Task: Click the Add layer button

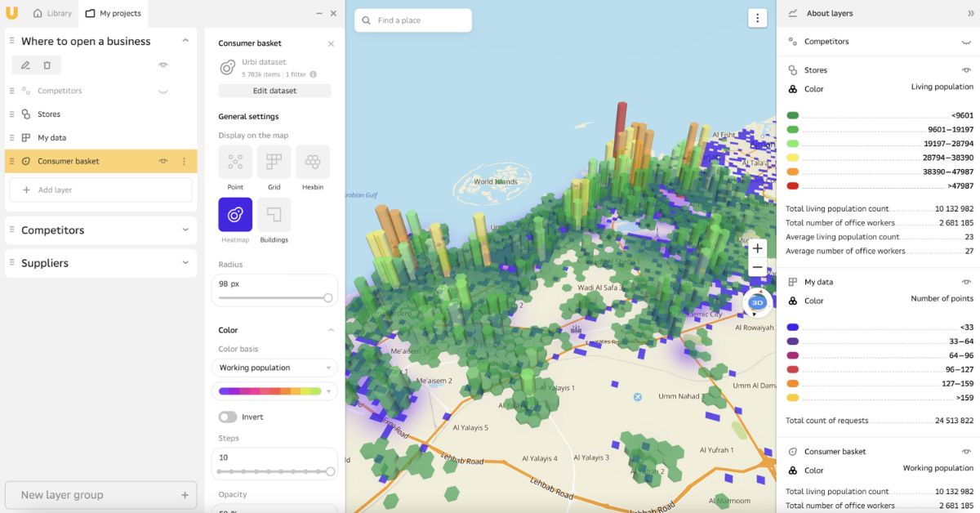Action: (101, 190)
